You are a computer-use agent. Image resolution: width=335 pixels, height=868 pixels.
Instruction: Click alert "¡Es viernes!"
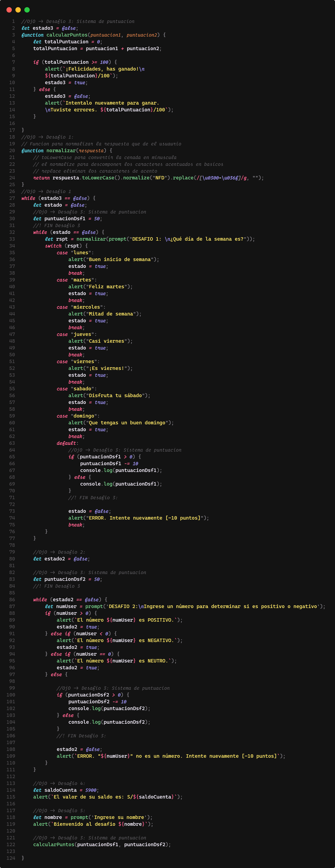101,368
